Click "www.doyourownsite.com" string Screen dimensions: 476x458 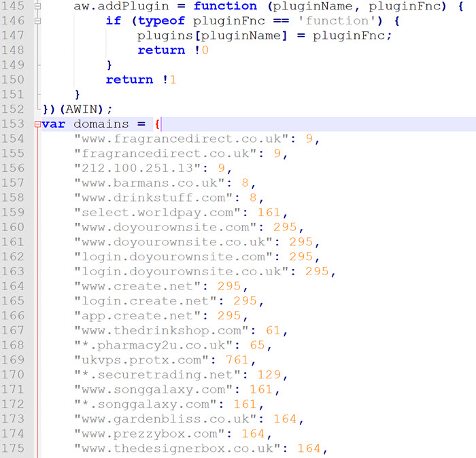(165, 227)
